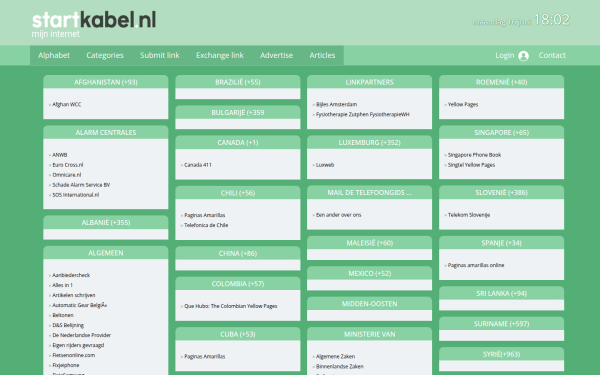
Task: Open Paginas Amarillas under Chili
Action: click(x=205, y=215)
